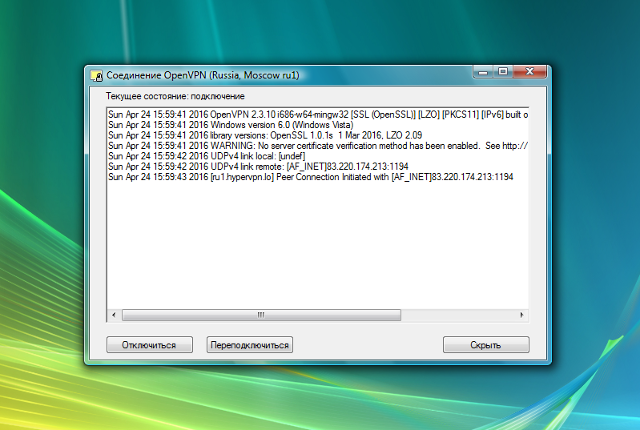Click the Переподключиться button

pyautogui.click(x=250, y=345)
